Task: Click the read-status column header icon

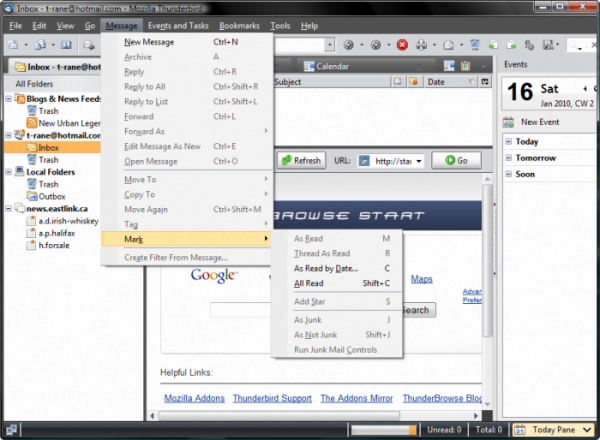Action: [398, 81]
